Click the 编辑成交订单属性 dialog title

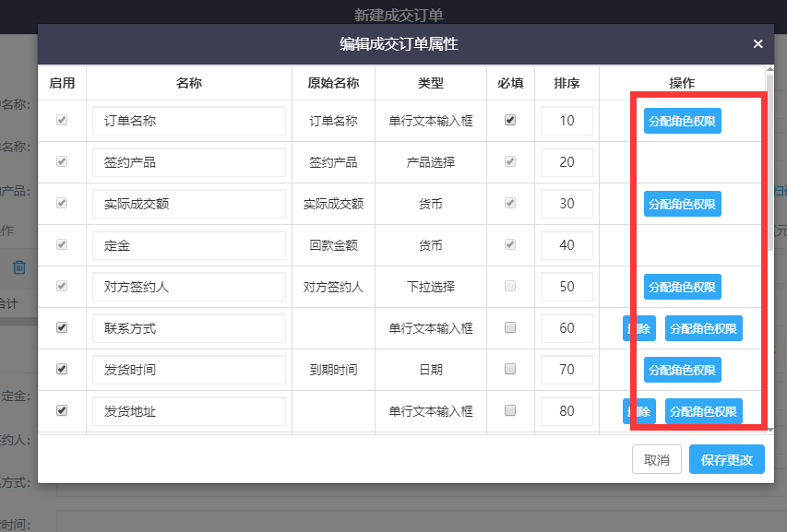click(x=399, y=44)
